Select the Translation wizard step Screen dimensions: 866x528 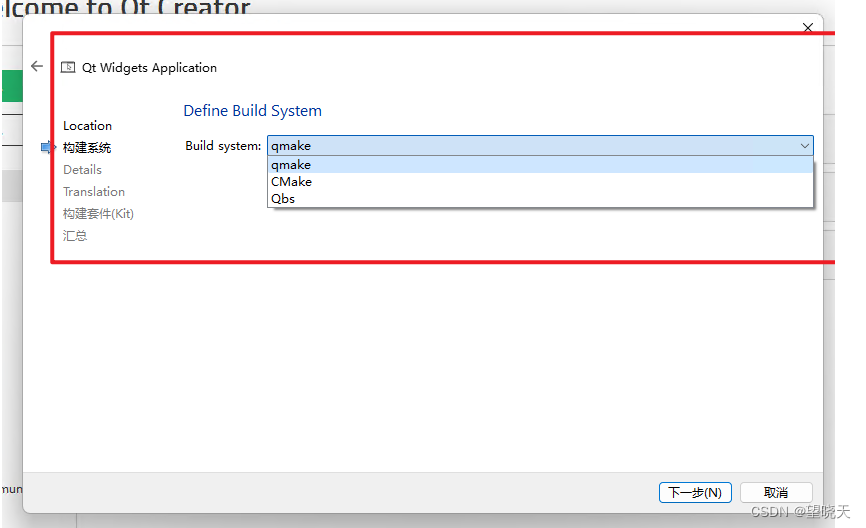click(x=94, y=192)
